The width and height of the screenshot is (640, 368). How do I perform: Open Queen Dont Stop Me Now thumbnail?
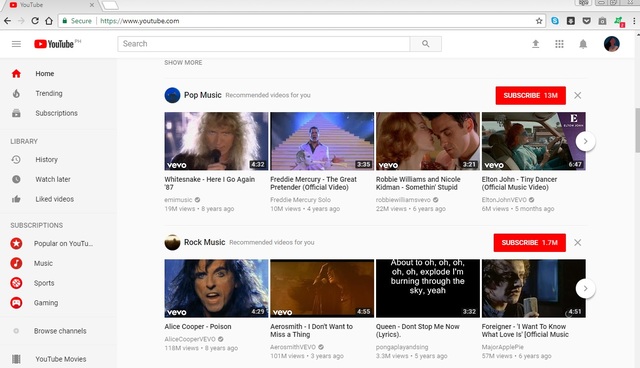[428, 288]
